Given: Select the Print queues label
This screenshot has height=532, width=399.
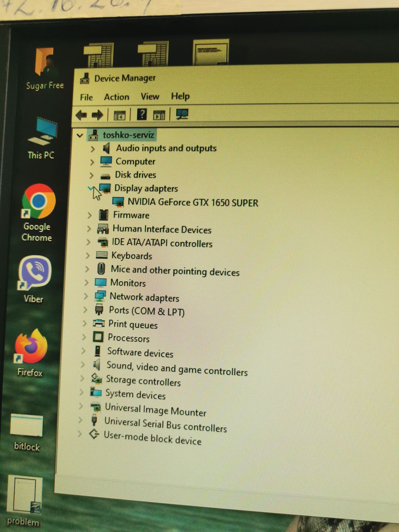Looking at the screenshot, I should (133, 324).
